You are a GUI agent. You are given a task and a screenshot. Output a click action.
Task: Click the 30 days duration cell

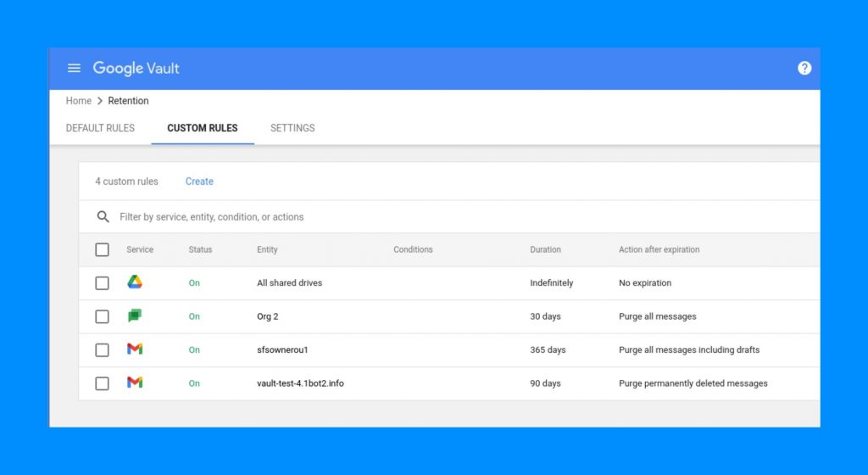[x=545, y=316]
